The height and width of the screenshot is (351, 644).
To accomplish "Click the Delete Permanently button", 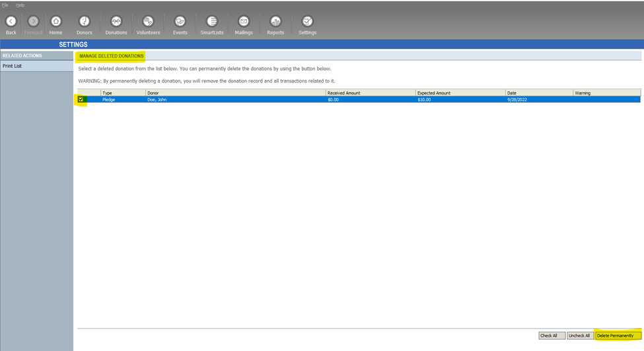I will (618, 336).
